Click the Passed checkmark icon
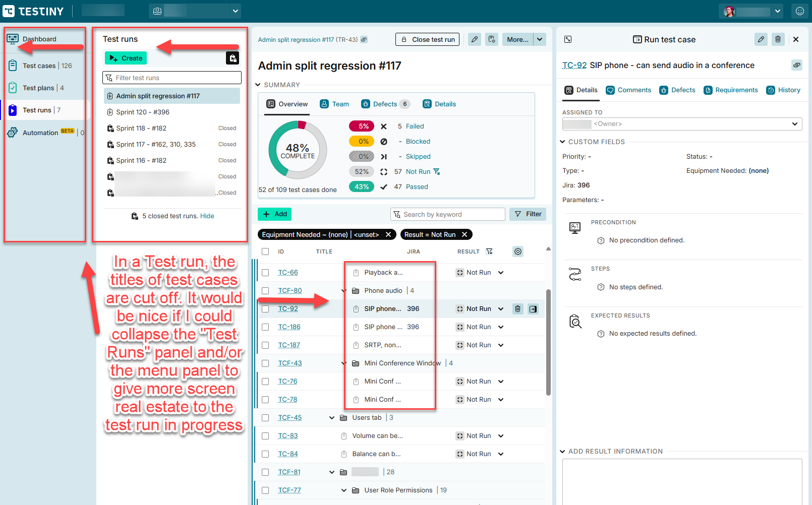Viewport: 812px width, 505px height. click(384, 187)
